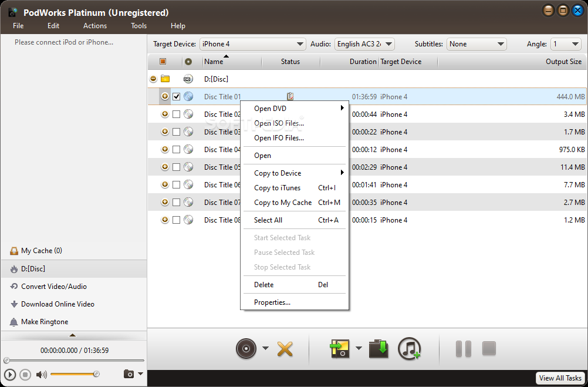Click the copy to device icon
The height and width of the screenshot is (387, 588).
(x=339, y=349)
